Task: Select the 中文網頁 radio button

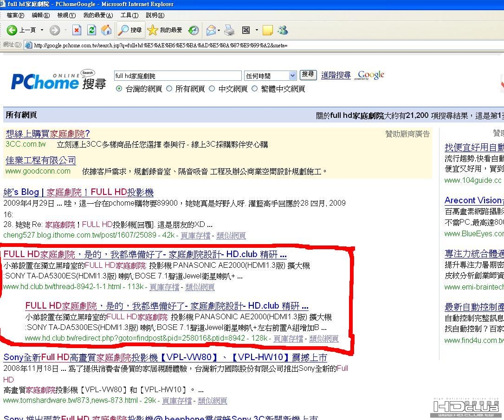Action: tap(212, 89)
